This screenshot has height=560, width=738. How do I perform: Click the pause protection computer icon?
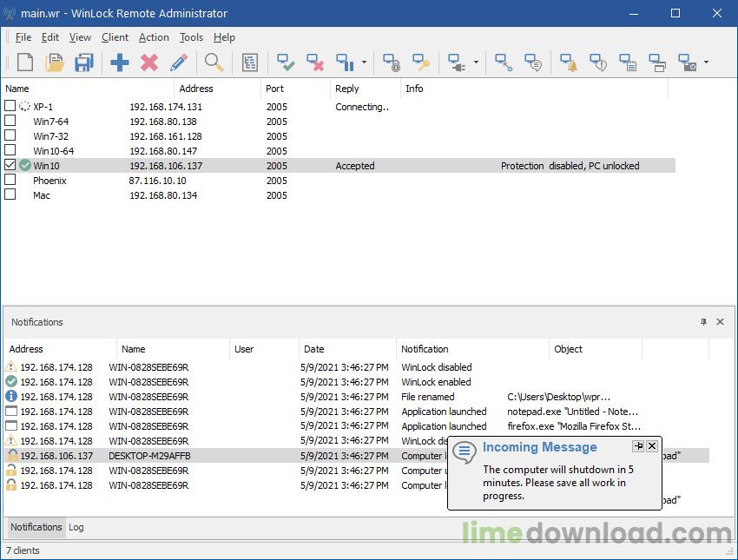point(345,63)
